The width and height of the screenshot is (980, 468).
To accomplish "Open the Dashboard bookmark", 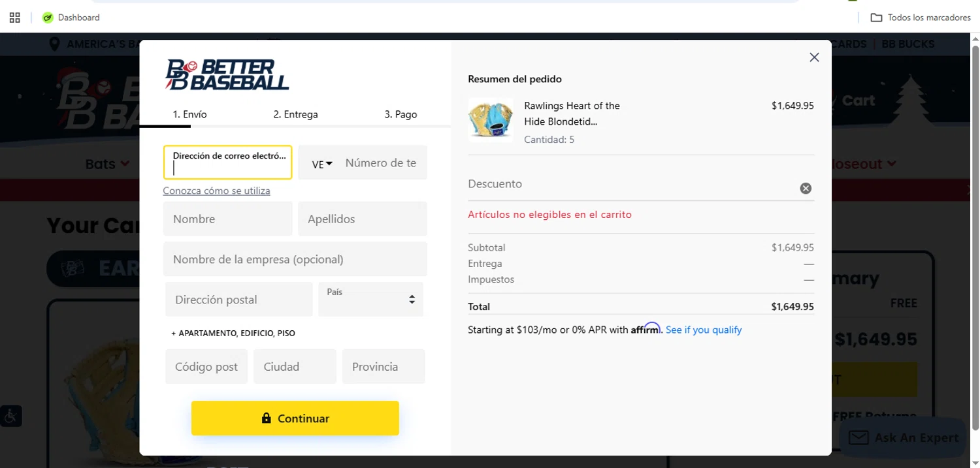I will [71, 18].
